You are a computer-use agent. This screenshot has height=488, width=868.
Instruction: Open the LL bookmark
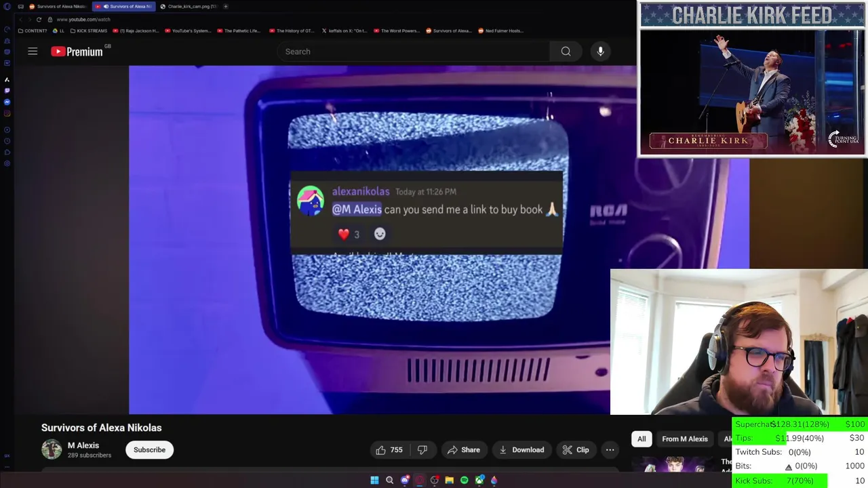pos(58,30)
